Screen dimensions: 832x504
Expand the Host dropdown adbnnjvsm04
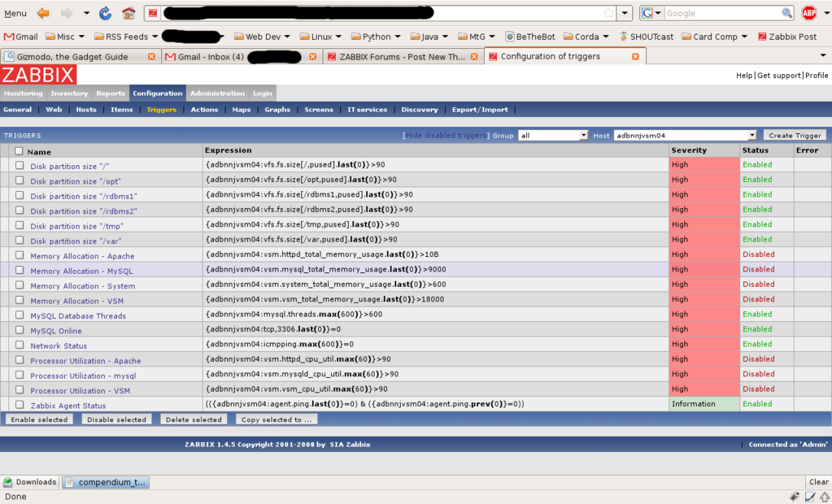[685, 136]
